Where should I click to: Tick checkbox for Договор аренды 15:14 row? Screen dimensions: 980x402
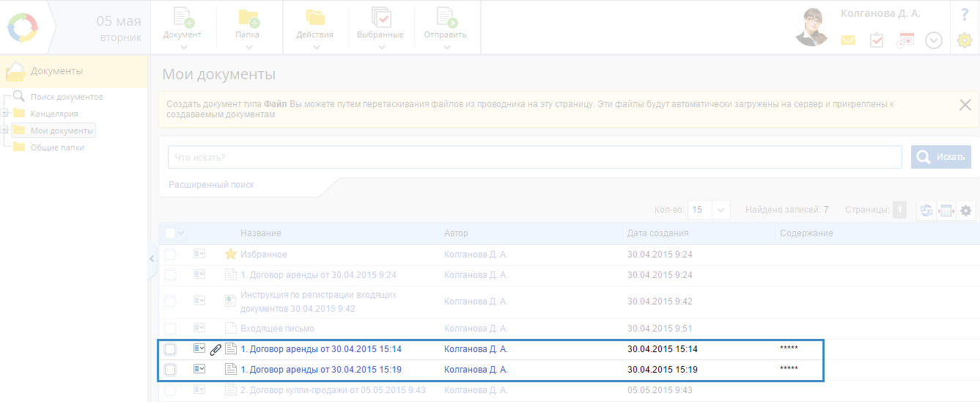tap(170, 349)
